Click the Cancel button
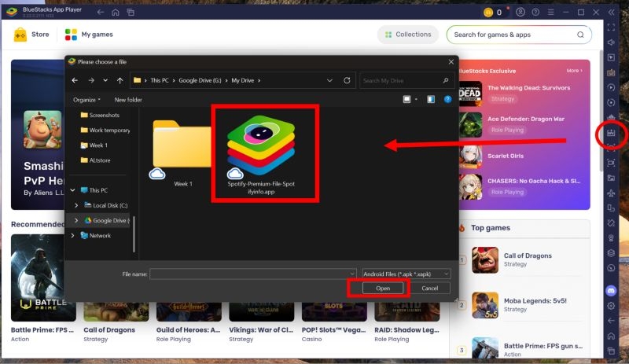Screen dimensions: 629x364 pyautogui.click(x=429, y=289)
